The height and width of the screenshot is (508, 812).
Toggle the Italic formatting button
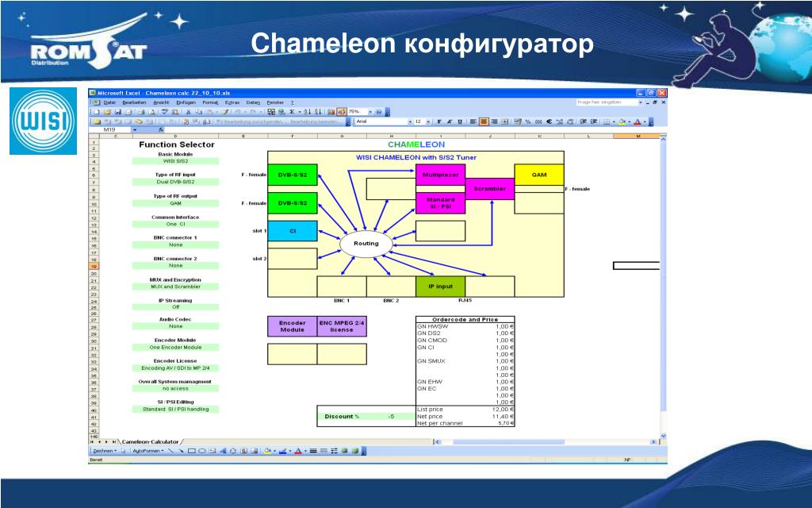[450, 121]
